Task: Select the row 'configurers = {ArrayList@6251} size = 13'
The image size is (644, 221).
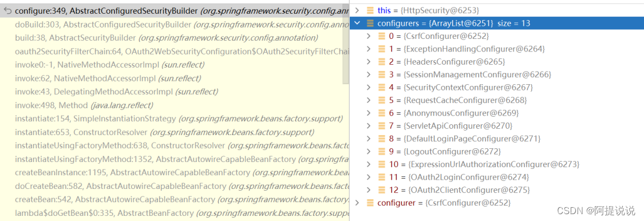Action: 497,23
